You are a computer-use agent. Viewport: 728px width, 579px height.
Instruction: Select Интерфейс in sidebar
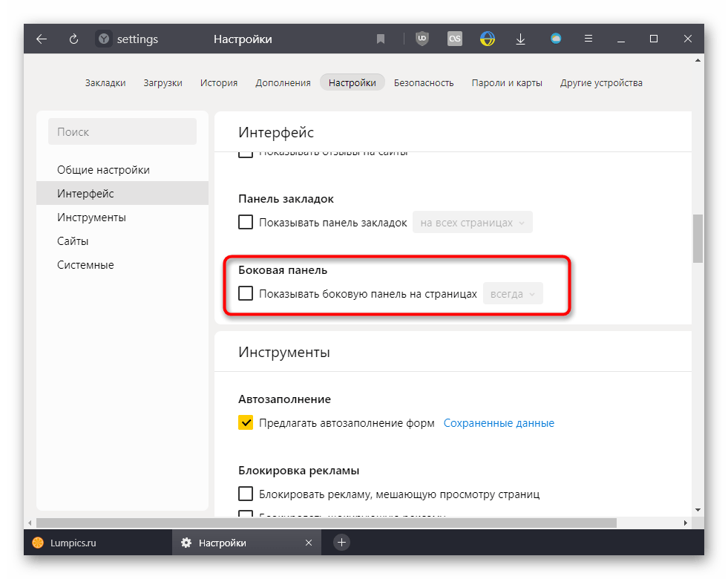click(x=122, y=193)
